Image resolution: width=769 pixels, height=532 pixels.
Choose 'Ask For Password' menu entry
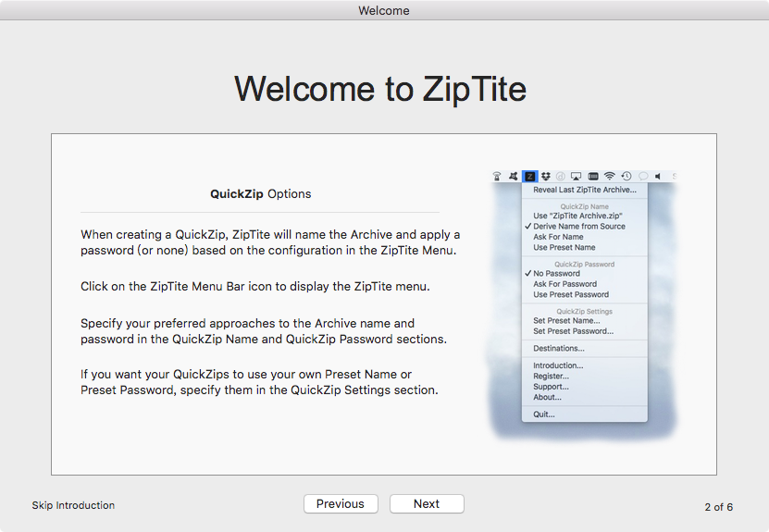click(585, 284)
